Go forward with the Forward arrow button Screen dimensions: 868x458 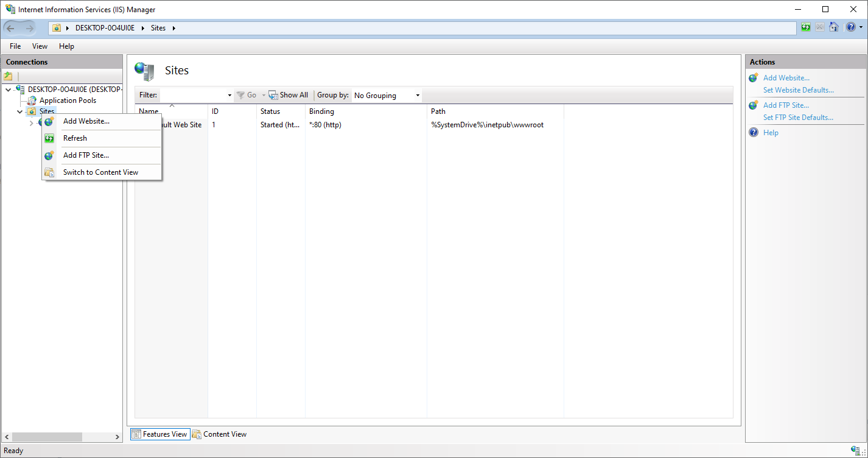[29, 28]
